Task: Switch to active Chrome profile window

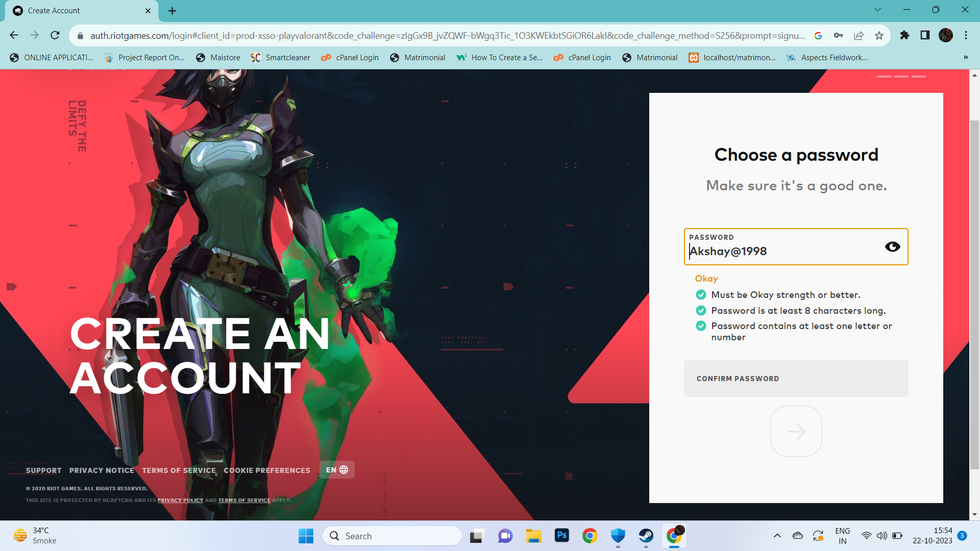Action: [674, 536]
